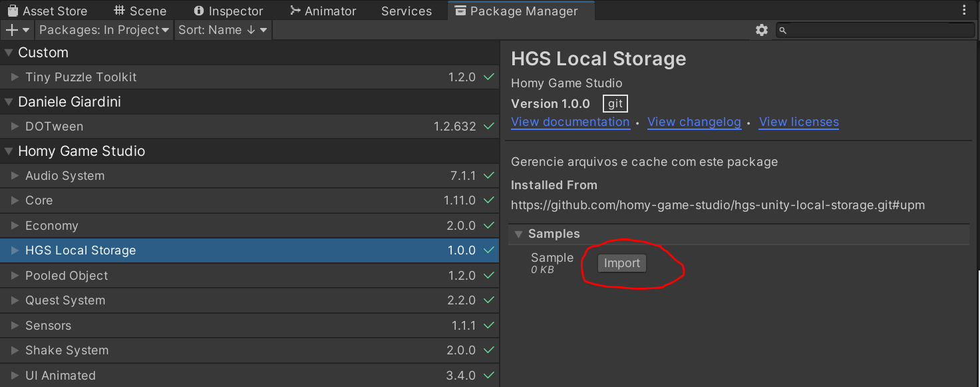Click the git tag badge

[615, 104]
